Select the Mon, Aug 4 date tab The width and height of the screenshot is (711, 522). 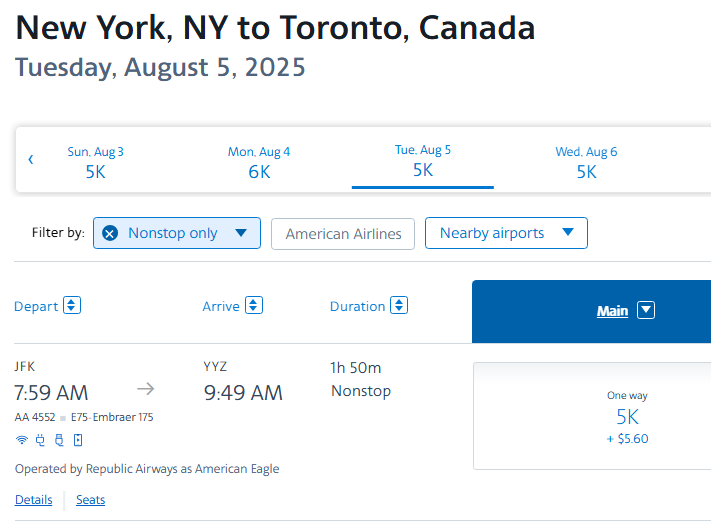pyautogui.click(x=259, y=162)
